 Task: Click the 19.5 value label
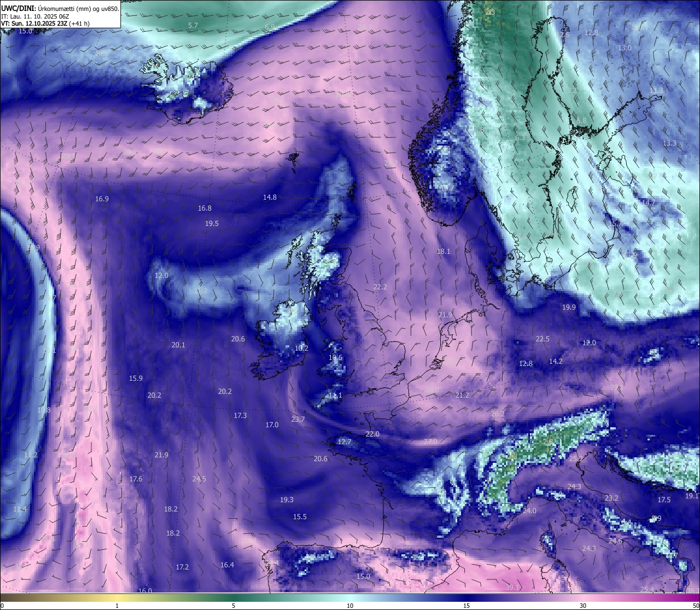[x=212, y=224]
